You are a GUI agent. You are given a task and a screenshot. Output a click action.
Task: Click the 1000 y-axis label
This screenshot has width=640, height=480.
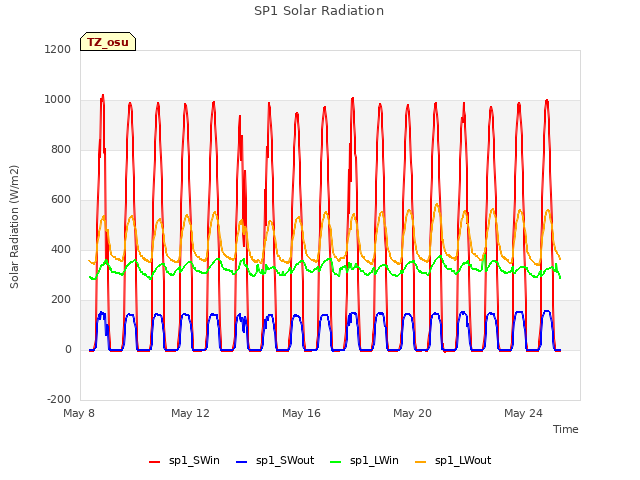[x=58, y=100]
